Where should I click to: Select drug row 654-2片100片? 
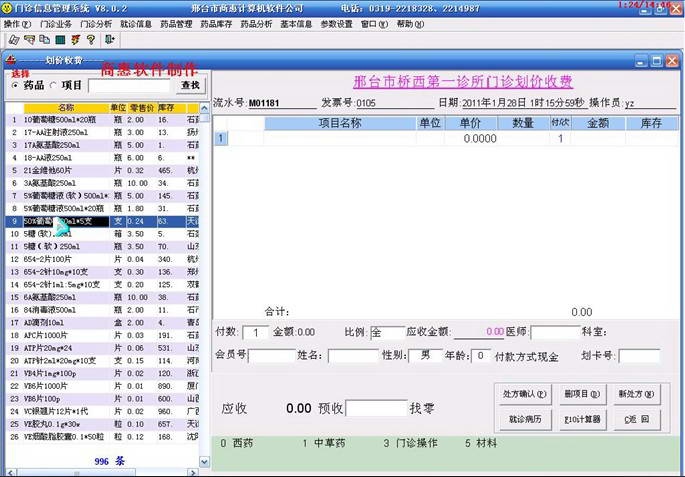coord(103,259)
